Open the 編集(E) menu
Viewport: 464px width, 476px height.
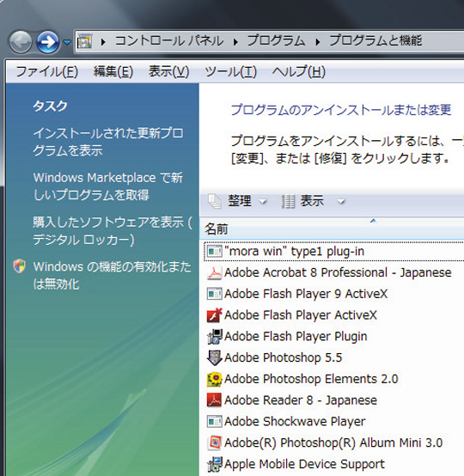[113, 72]
